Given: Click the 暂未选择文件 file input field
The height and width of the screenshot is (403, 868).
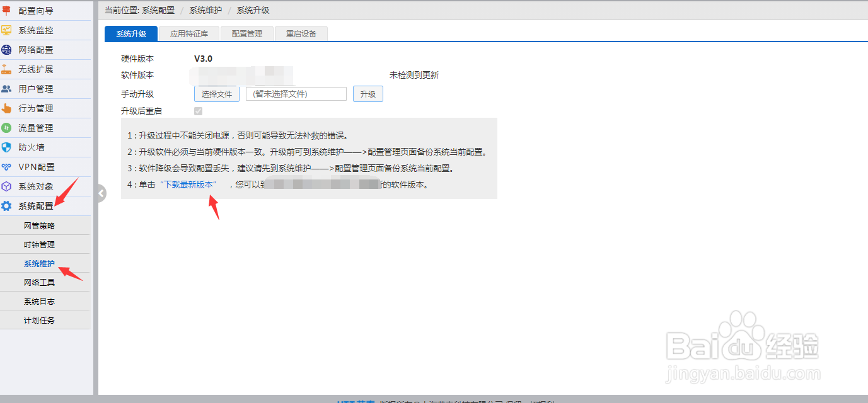Looking at the screenshot, I should (296, 93).
